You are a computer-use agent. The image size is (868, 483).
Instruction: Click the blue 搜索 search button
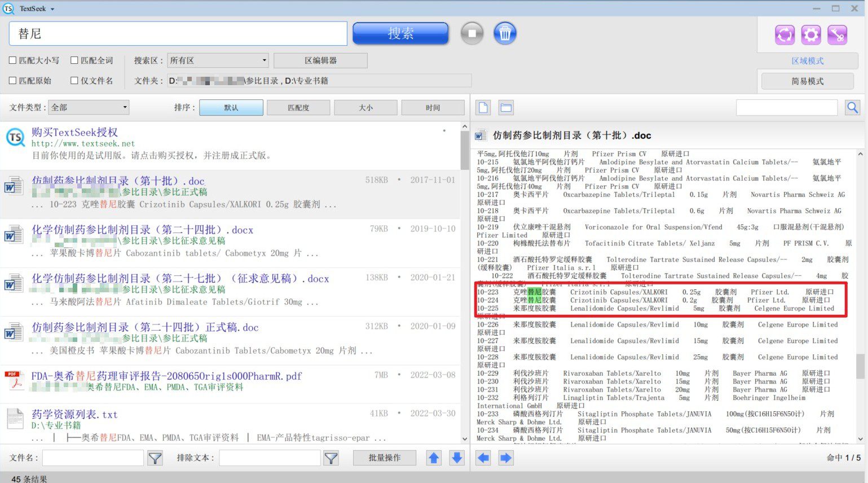point(400,33)
